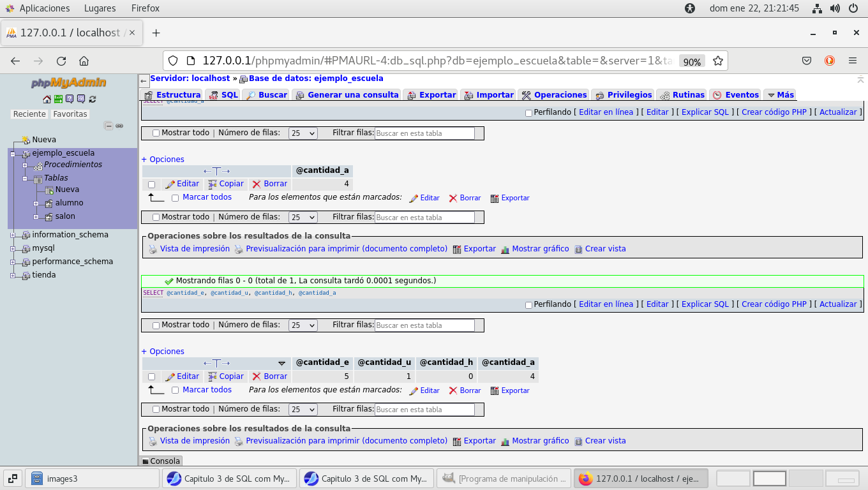Viewport: 868px width, 490px height.
Task: Tick the row checkbox for @cantidad_e result
Action: coord(151,376)
